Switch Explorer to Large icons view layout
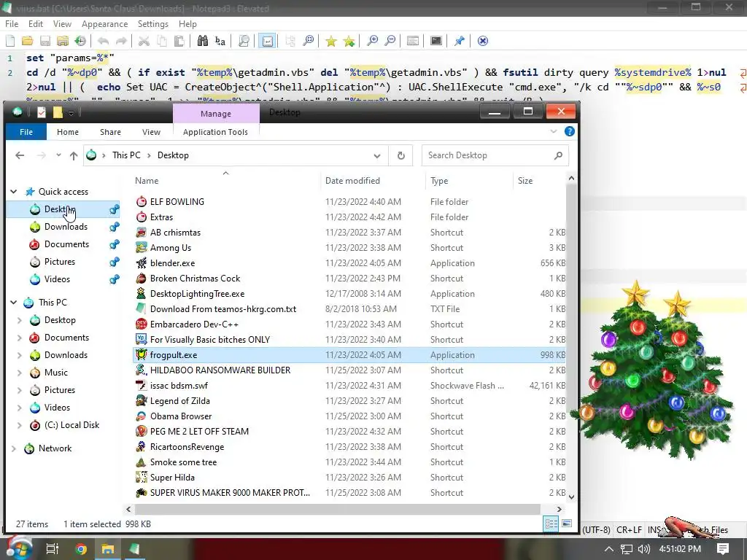This screenshot has height=560, width=747. (x=567, y=524)
